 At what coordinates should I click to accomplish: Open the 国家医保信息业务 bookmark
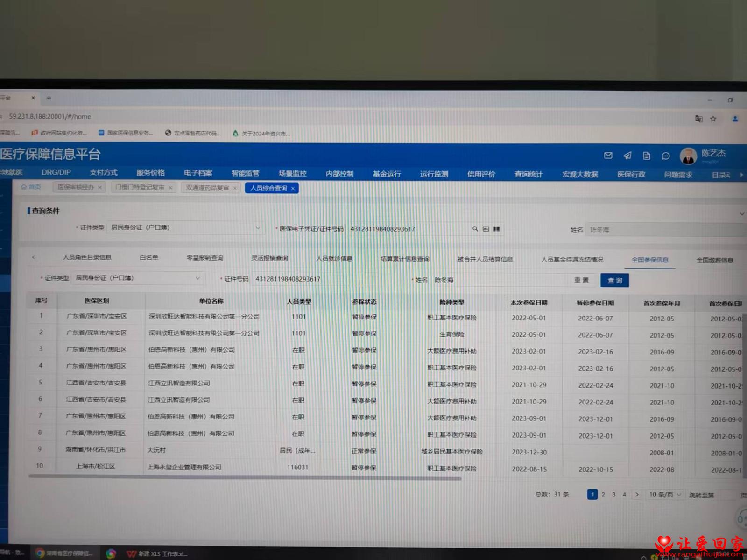pos(126,133)
